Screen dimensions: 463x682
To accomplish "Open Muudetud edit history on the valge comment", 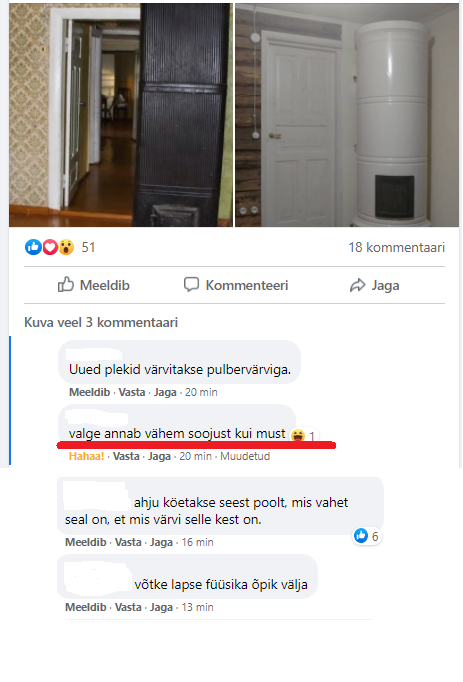I will [x=245, y=456].
